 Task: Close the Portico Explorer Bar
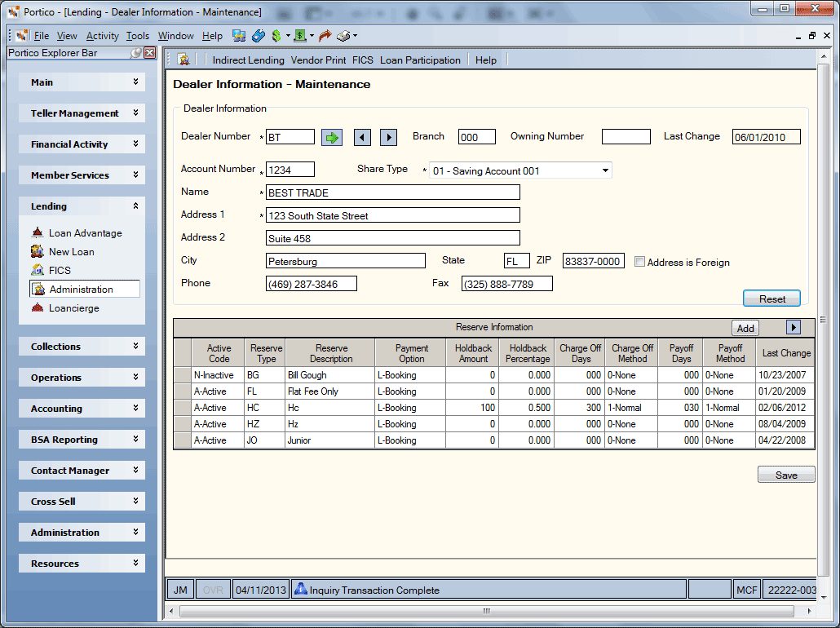[150, 52]
